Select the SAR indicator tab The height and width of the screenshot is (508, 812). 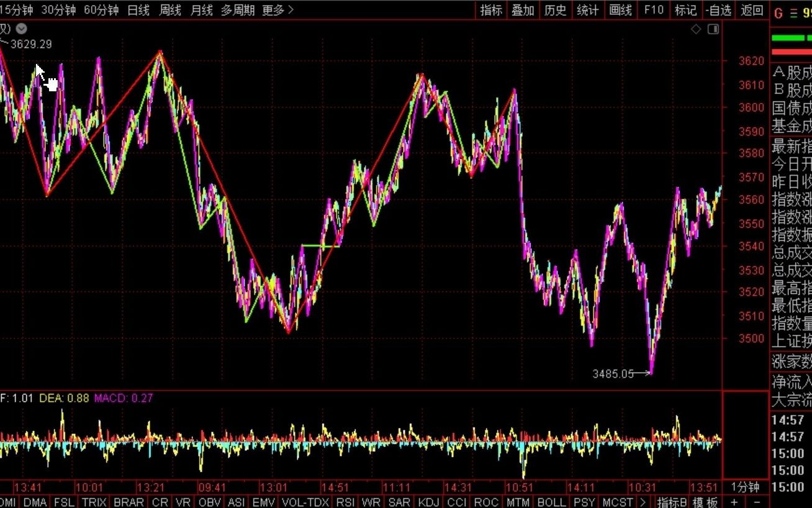click(x=399, y=502)
